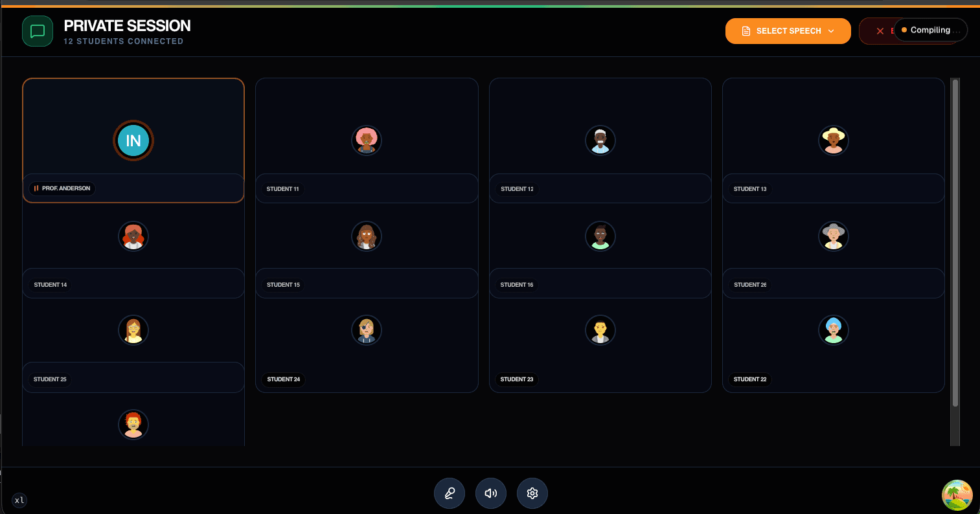
Task: Toggle the microphone button in bottom bar
Action: point(450,493)
